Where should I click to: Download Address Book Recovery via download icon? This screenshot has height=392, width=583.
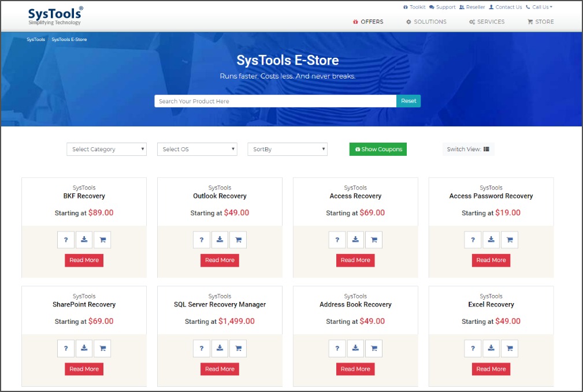click(355, 349)
